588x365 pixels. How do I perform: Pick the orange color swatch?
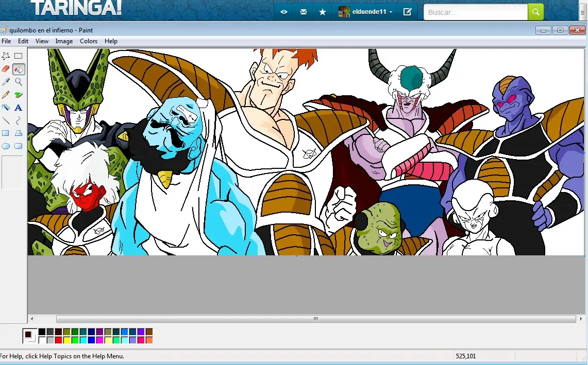click(x=149, y=340)
